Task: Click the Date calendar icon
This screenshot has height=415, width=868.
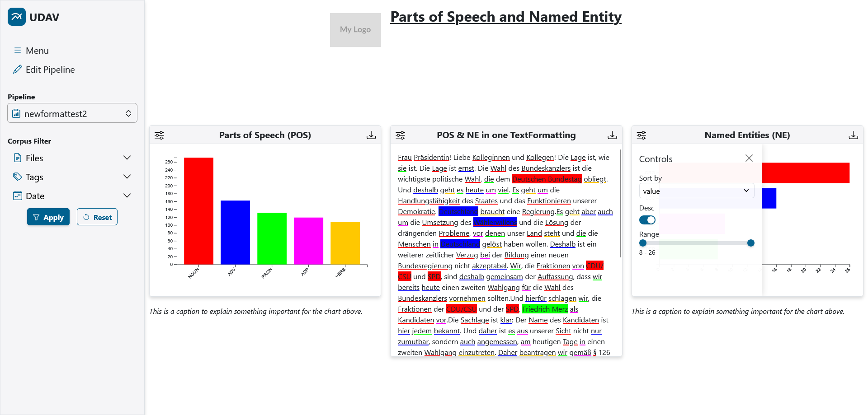Action: (19, 196)
